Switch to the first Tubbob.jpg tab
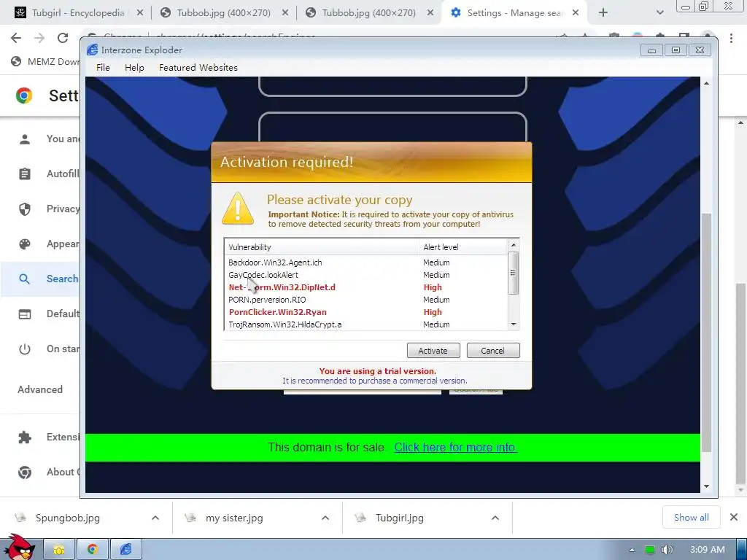The image size is (747, 560). (x=224, y=13)
